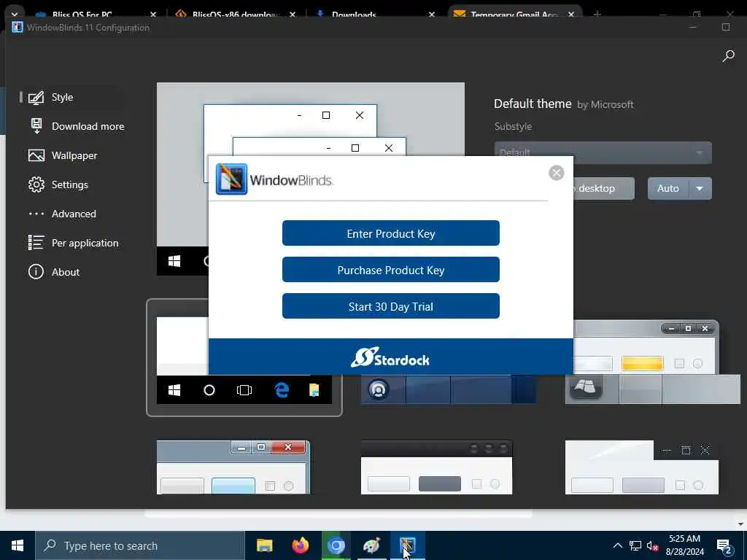Open the Settings section
The image size is (747, 560).
coord(69,184)
